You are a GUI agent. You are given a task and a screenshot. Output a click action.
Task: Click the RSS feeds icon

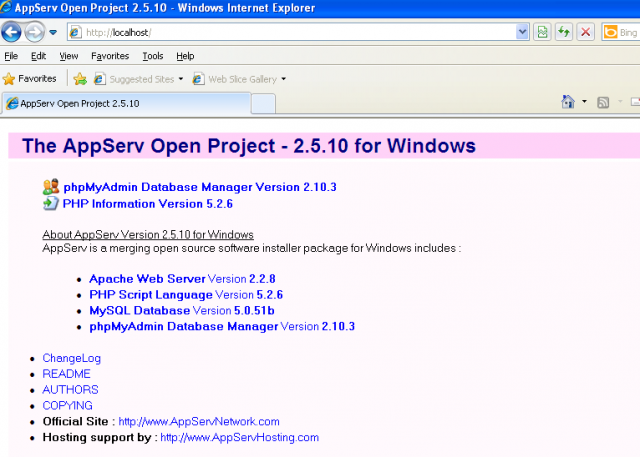click(x=603, y=102)
